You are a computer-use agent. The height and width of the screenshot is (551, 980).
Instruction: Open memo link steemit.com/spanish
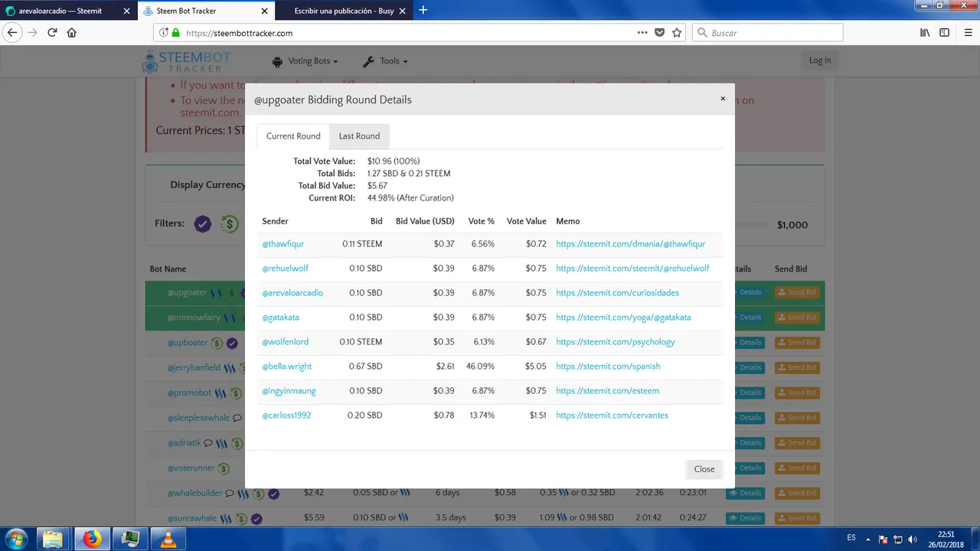tap(608, 367)
